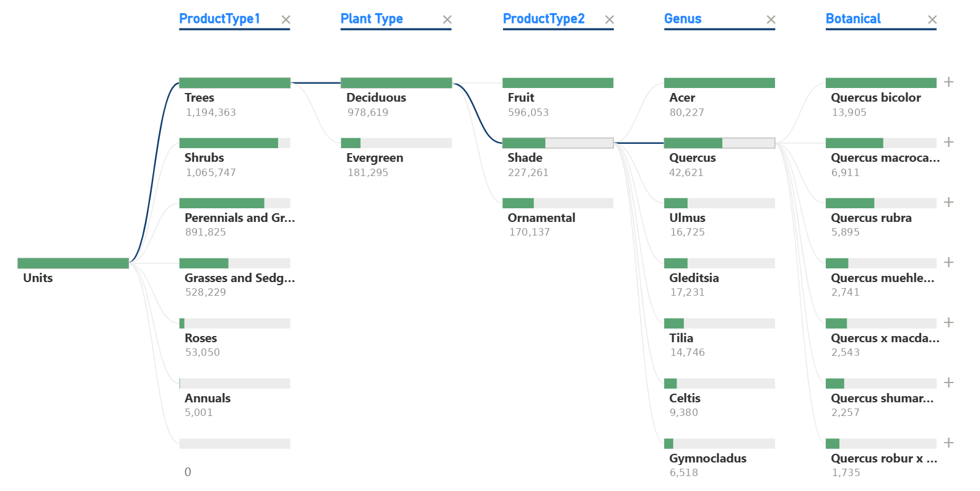Remove the Plant Type level with its X icon
The image size is (980, 491).
click(447, 20)
